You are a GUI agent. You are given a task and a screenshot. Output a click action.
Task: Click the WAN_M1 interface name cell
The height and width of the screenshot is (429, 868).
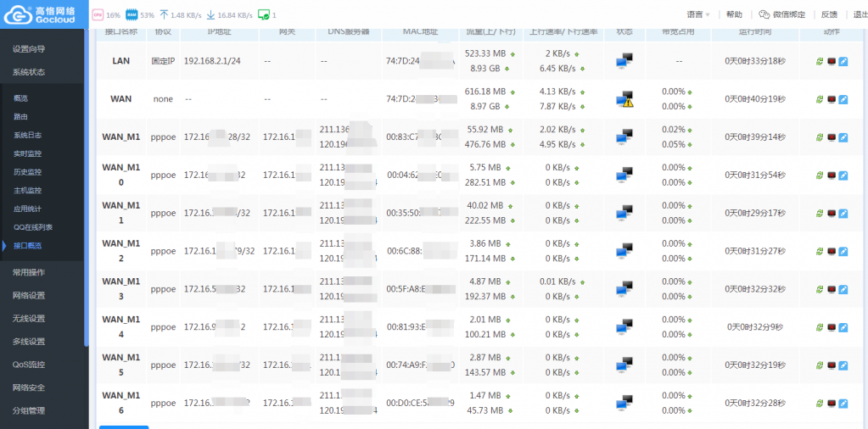(x=121, y=137)
